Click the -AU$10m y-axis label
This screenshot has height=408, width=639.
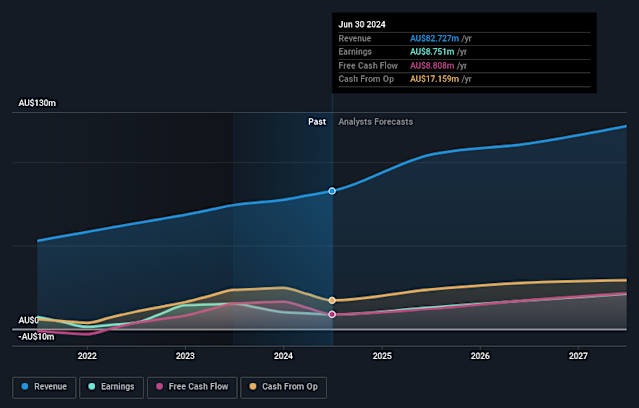[36, 337]
